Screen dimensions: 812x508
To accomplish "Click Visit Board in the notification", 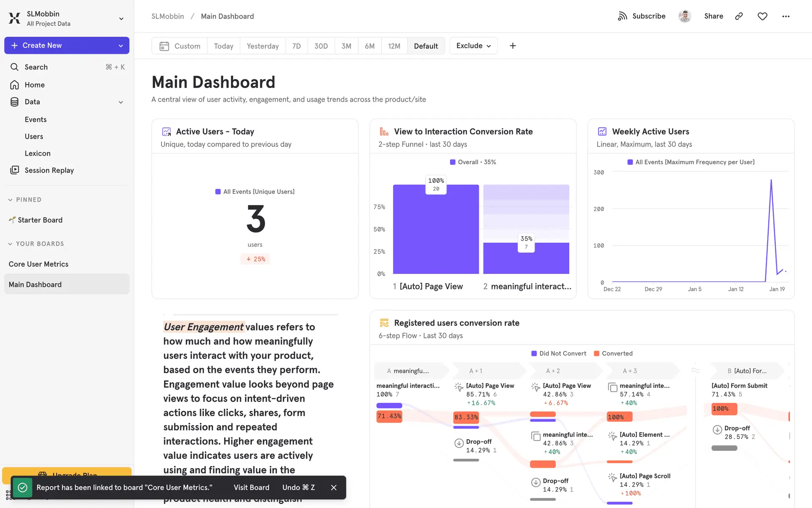I will tap(251, 488).
